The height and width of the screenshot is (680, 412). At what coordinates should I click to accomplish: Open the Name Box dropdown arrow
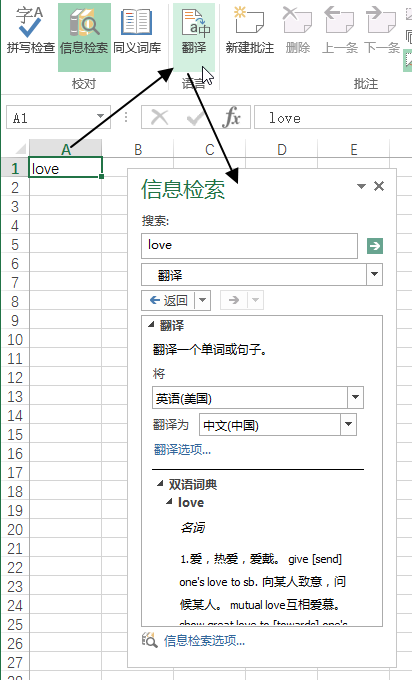101,116
